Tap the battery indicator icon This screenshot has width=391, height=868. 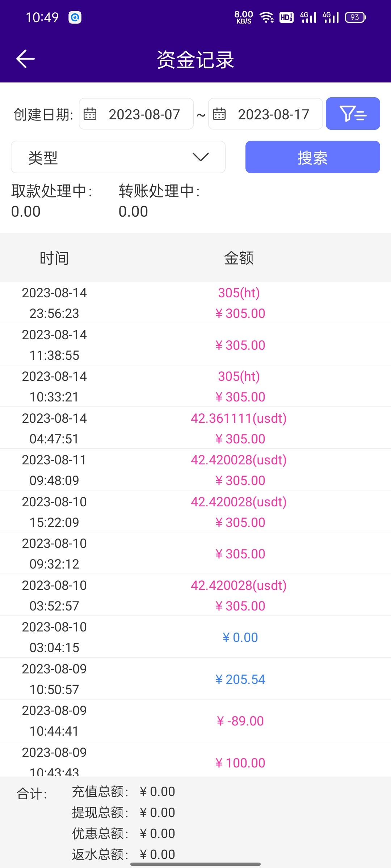tap(356, 17)
